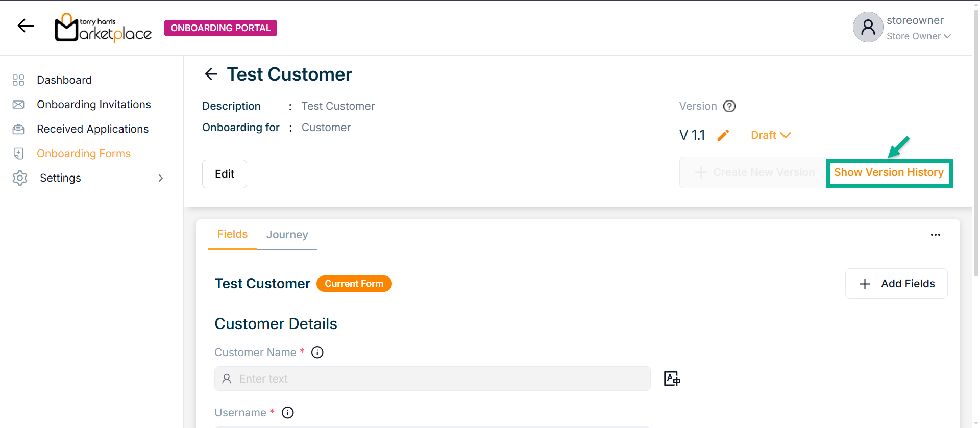980x428 pixels.
Task: Go to Received Applications page
Action: click(x=92, y=129)
